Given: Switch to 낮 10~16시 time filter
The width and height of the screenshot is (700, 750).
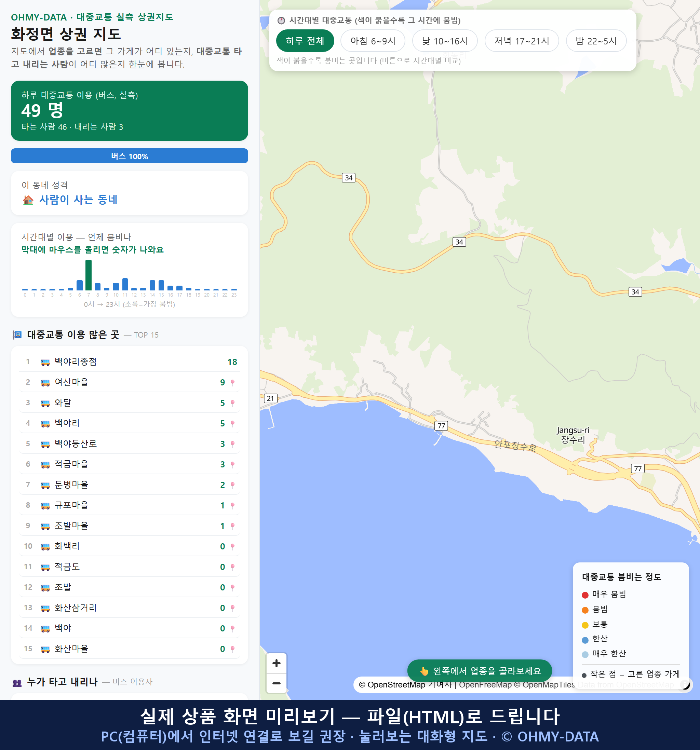Looking at the screenshot, I should coord(445,41).
